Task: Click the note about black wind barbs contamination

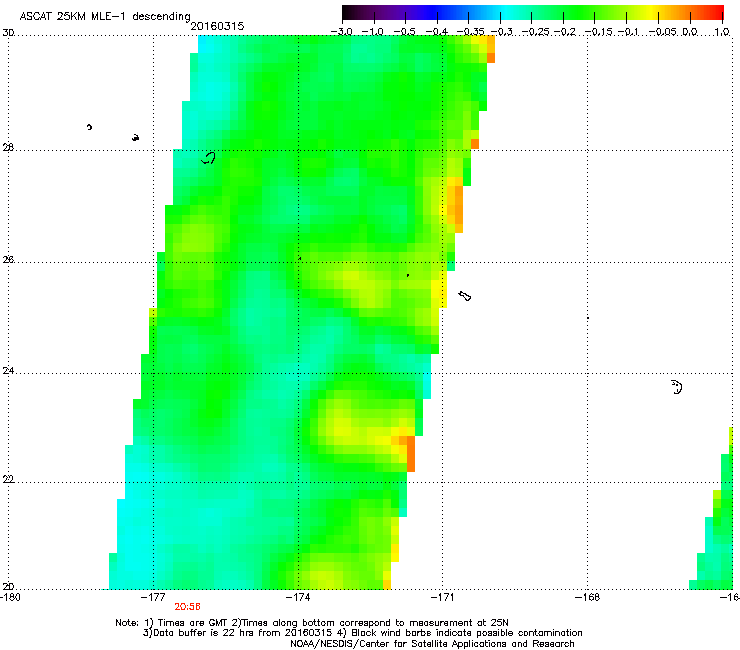Action: pos(459,633)
